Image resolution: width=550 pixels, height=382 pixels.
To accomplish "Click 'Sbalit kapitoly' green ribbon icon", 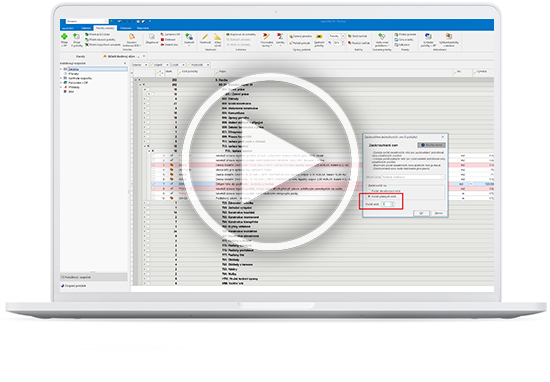I will click(357, 36).
